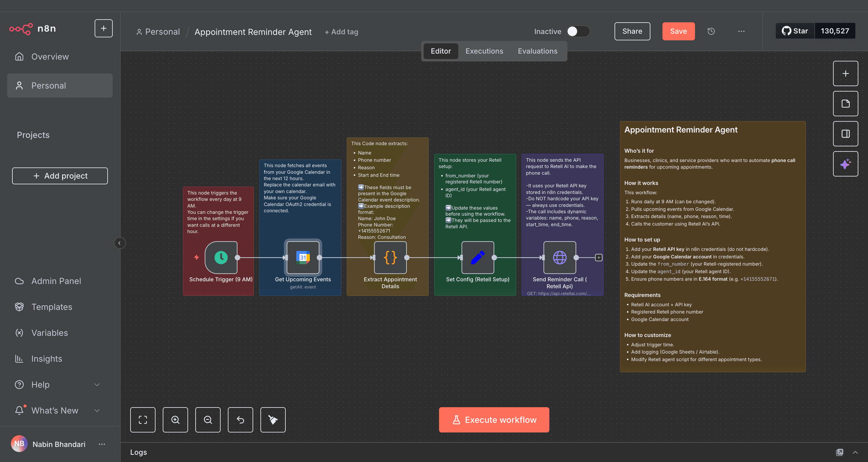The height and width of the screenshot is (462, 868).
Task: Switch to the Evaluations tab
Action: [537, 51]
